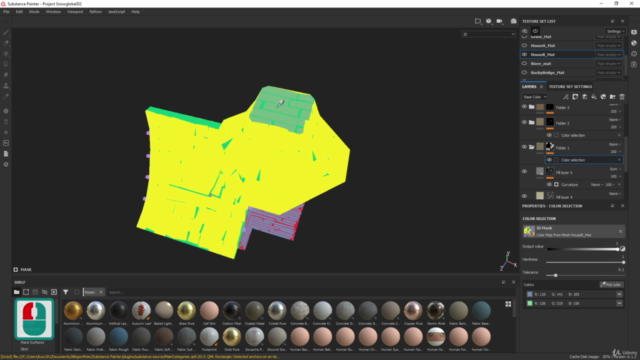Open the Mode menu

[34, 12]
